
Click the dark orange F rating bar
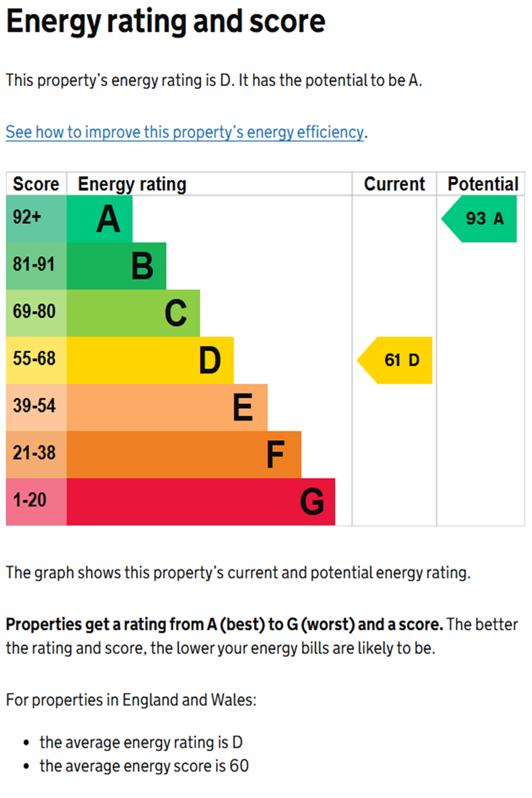[x=184, y=454]
